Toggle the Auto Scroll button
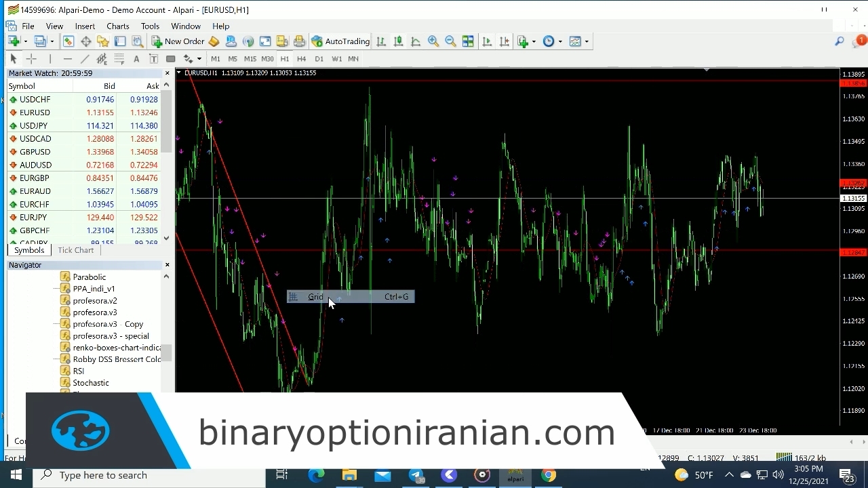Screen dimensions: 868x488 [x=487, y=41]
